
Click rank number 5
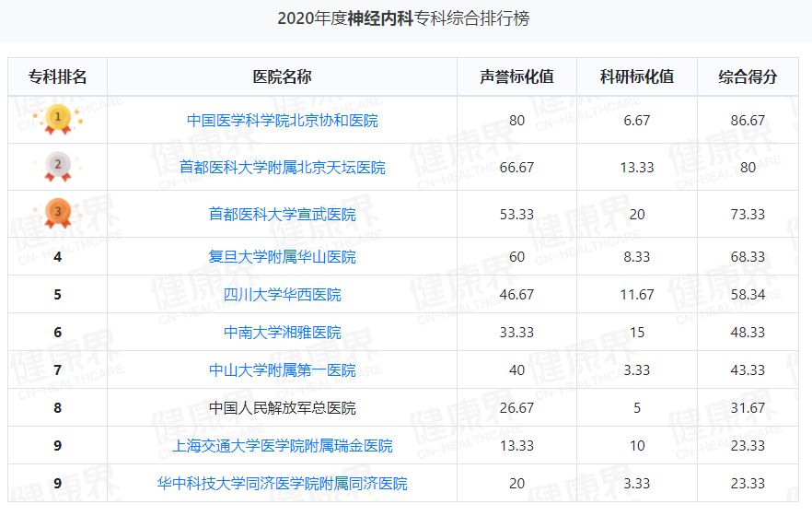(x=57, y=294)
